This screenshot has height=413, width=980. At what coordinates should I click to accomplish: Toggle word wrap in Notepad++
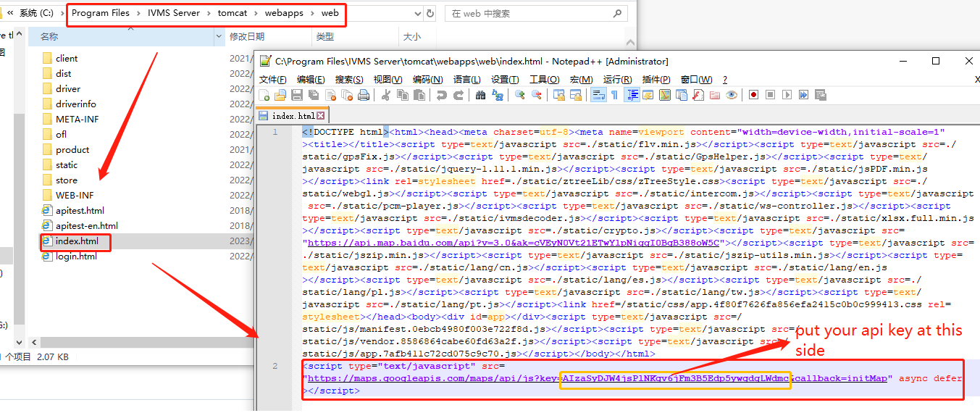pyautogui.click(x=598, y=95)
